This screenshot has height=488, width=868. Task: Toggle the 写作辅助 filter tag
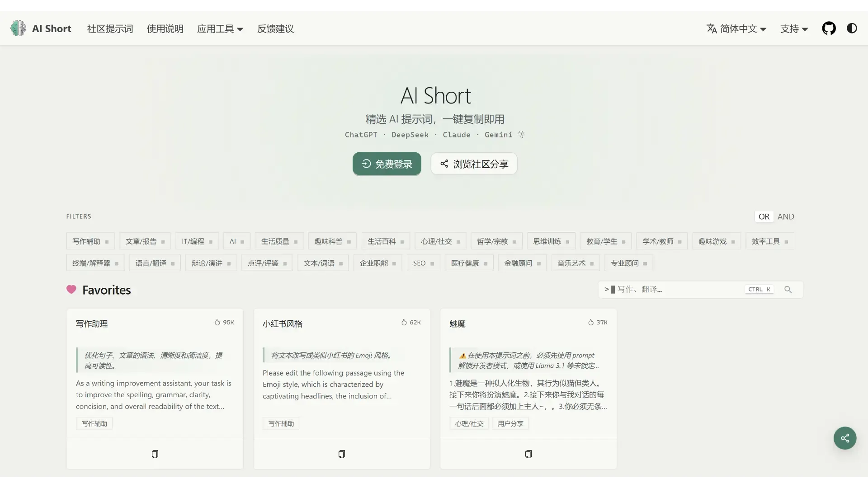coord(90,241)
